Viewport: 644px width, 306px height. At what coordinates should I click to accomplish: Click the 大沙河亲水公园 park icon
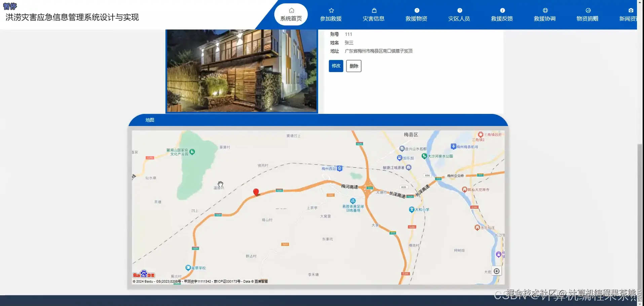point(424,156)
